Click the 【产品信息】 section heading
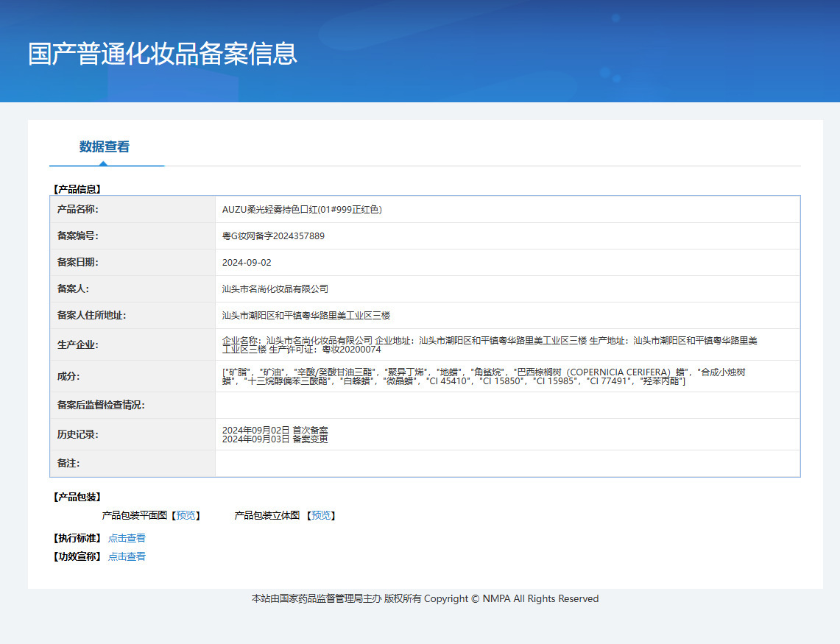Screen dimensions: 840x644 click(x=77, y=189)
